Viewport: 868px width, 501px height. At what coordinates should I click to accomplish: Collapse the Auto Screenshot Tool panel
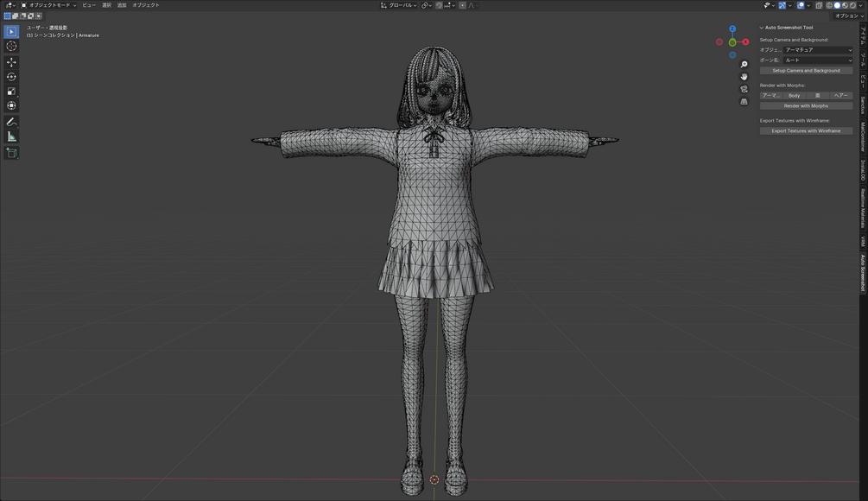762,27
